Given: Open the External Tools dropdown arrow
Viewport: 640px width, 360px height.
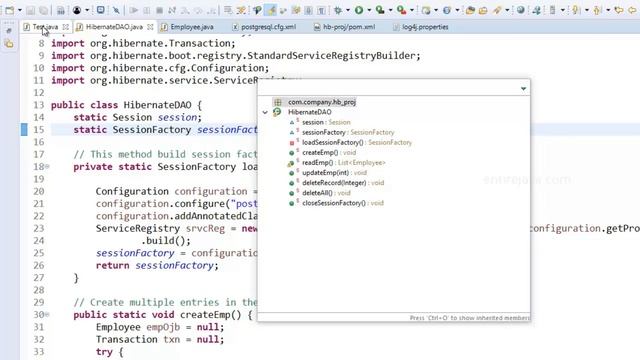Looking at the screenshot, I should [x=411, y=10].
